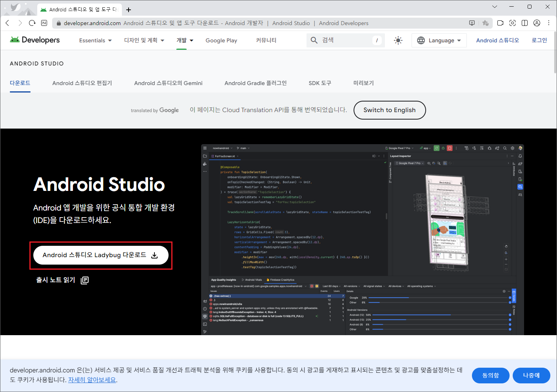This screenshot has width=557, height=392.
Task: Open the Language dropdown
Action: (x=439, y=40)
